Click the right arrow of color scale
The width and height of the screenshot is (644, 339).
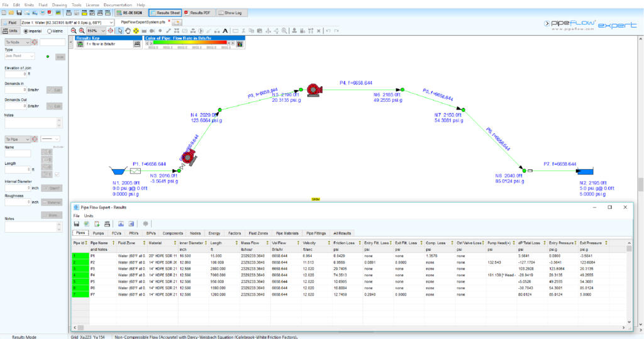pyautogui.click(x=233, y=43)
